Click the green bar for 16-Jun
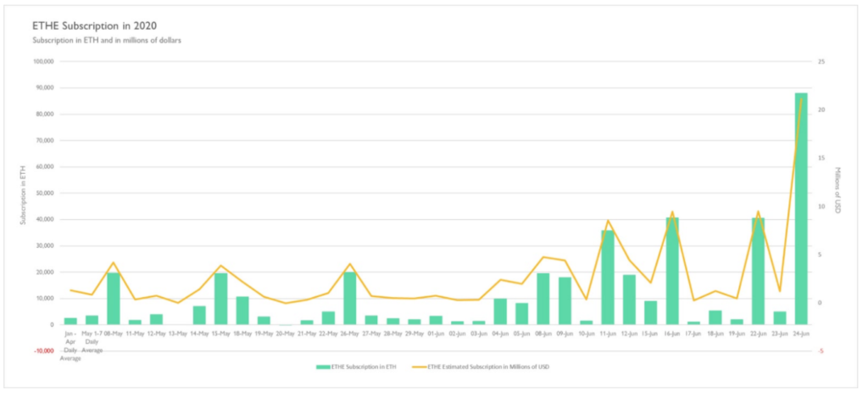Image resolution: width=868 pixels, height=398 pixels. (x=672, y=271)
